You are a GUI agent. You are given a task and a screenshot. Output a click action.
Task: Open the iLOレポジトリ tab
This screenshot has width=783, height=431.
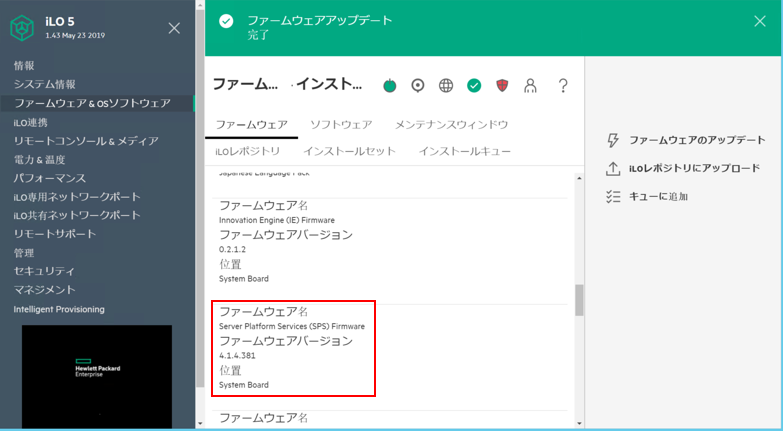pos(248,151)
